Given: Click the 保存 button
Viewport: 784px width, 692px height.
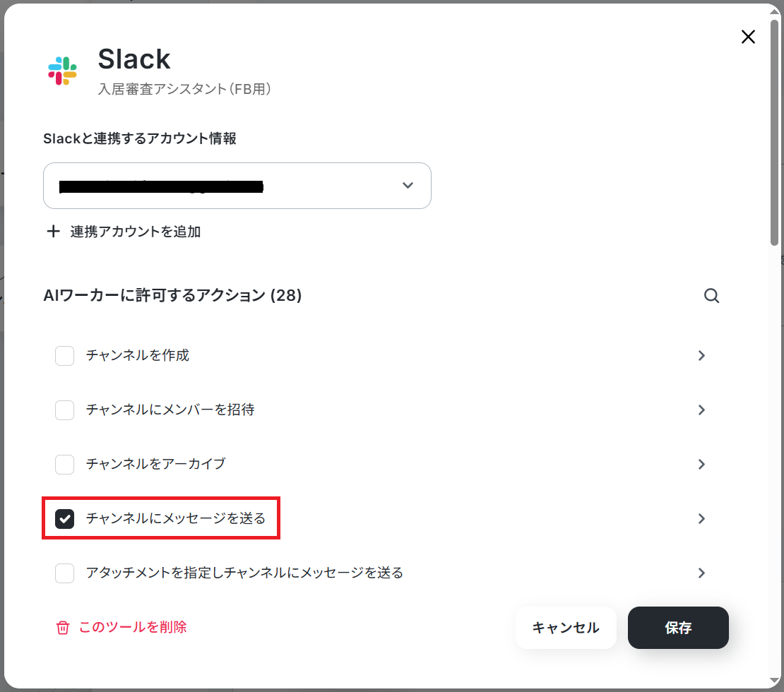Looking at the screenshot, I should (678, 628).
